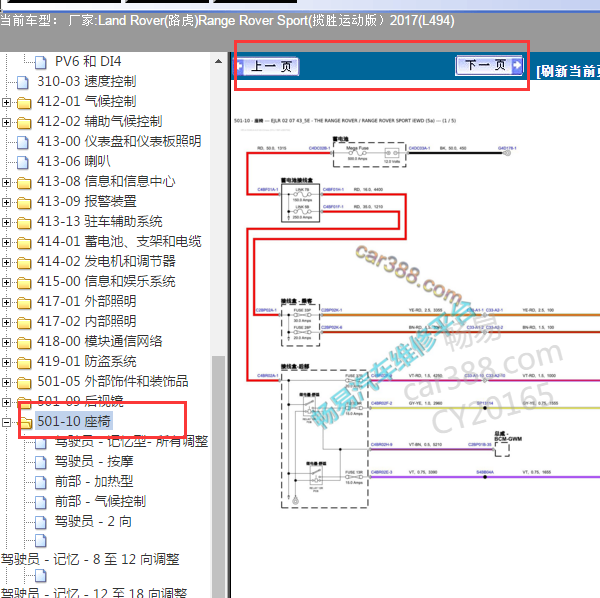Expand the 414-02 发电机和调节器 folder
Image resolution: width=600 pixels, height=598 pixels.
6,262
